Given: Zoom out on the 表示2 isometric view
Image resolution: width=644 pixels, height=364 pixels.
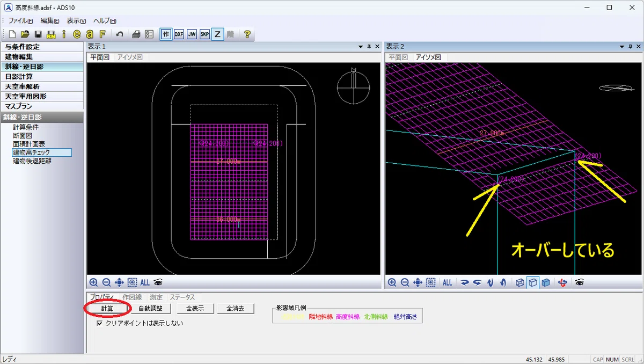Looking at the screenshot, I should pos(405,282).
